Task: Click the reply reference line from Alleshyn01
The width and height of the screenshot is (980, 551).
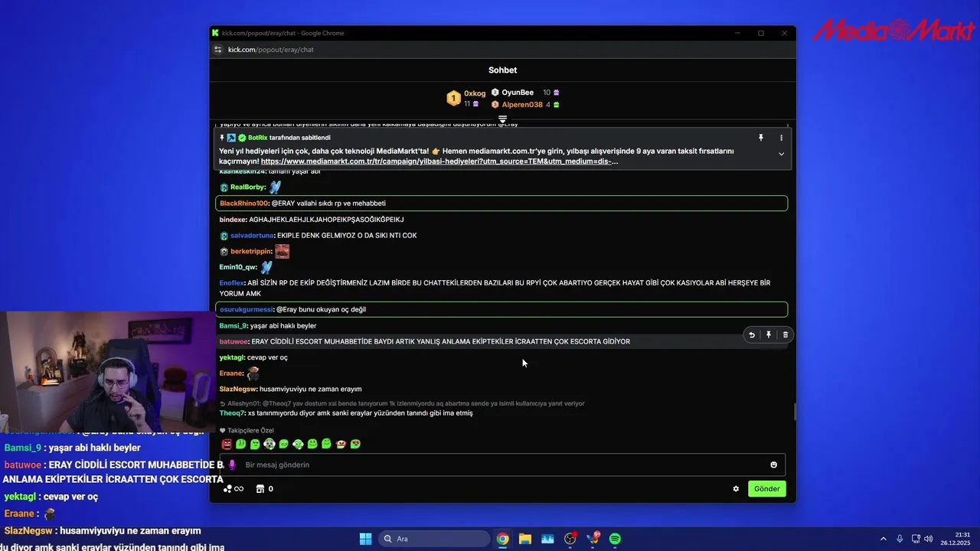Action: (402, 403)
